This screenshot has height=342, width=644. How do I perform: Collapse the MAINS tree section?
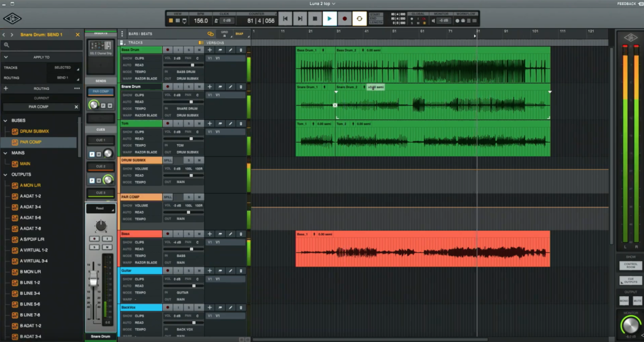click(x=5, y=153)
